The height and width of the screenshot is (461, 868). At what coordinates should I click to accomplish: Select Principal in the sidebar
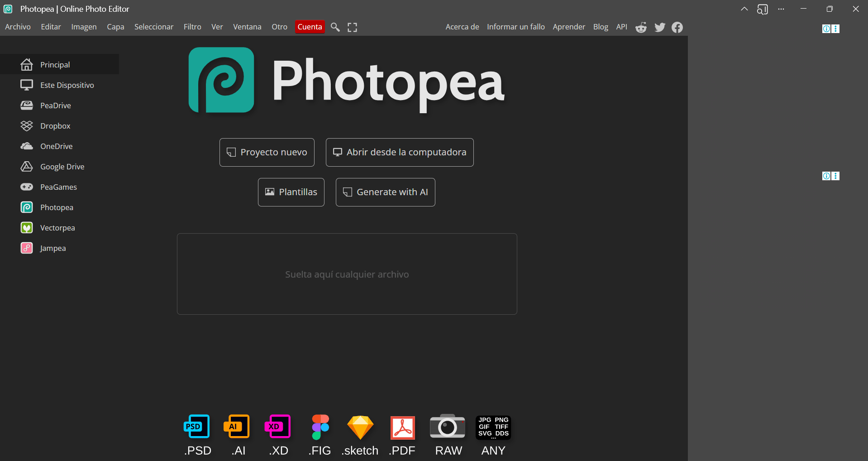(x=59, y=64)
